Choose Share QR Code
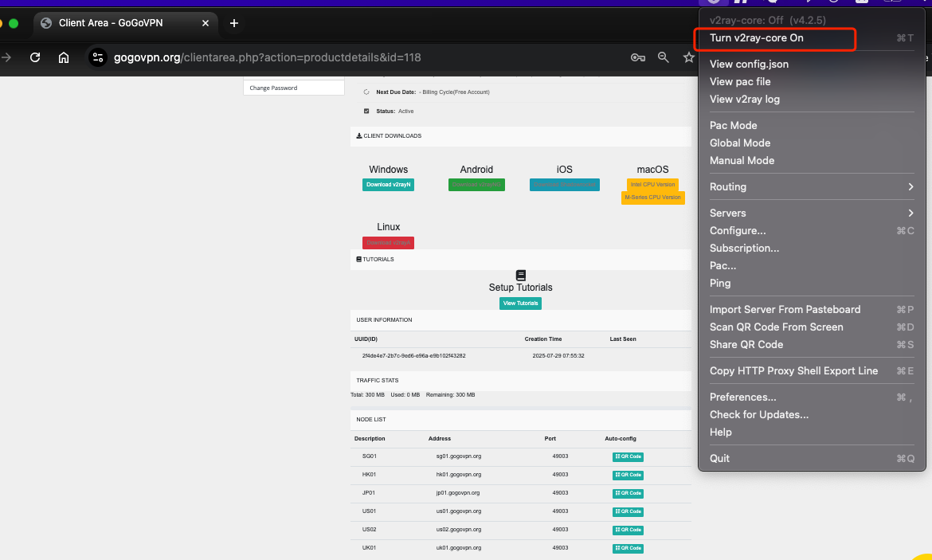932x560 pixels. pyautogui.click(x=812, y=344)
